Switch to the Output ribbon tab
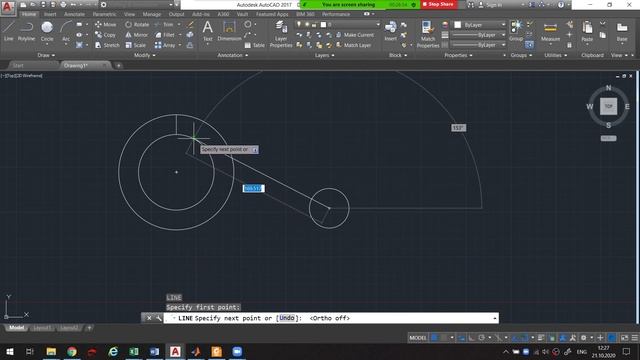640x360 pixels. click(x=176, y=14)
